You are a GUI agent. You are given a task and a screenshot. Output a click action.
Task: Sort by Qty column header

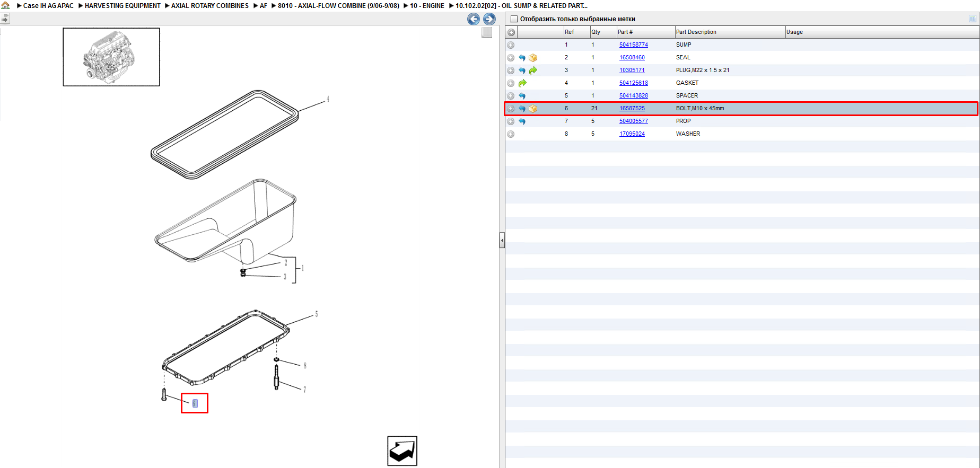coord(603,32)
